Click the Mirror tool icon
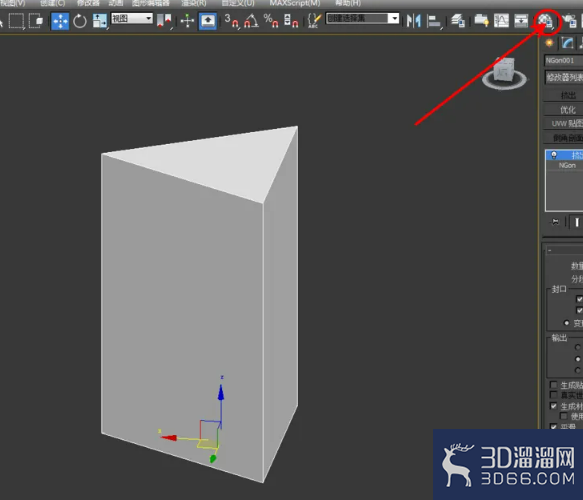Screen dimensions: 583x500 coord(413,21)
